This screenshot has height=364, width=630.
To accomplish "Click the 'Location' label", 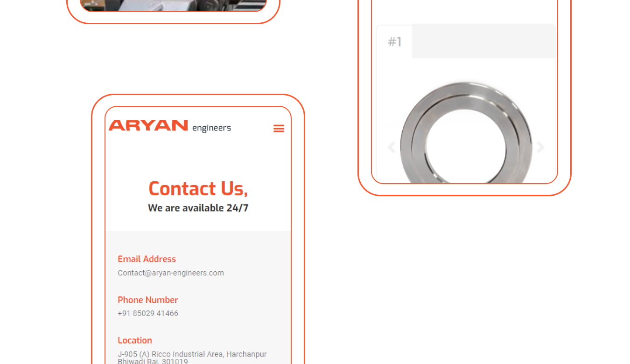I will pos(135,340).
